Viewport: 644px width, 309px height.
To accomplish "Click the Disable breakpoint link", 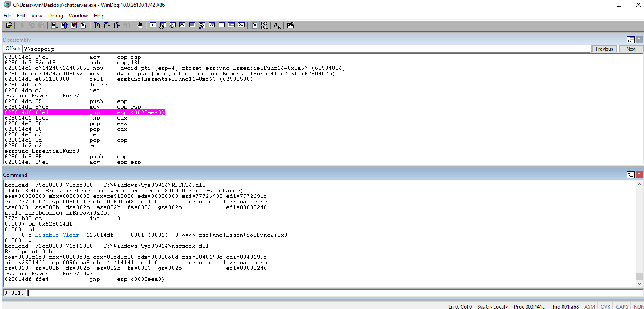I will (x=46, y=235).
